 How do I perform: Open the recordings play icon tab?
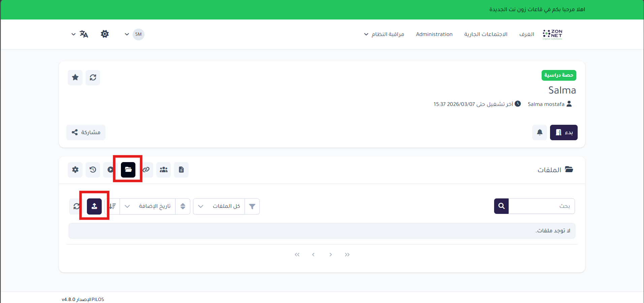[x=110, y=169]
